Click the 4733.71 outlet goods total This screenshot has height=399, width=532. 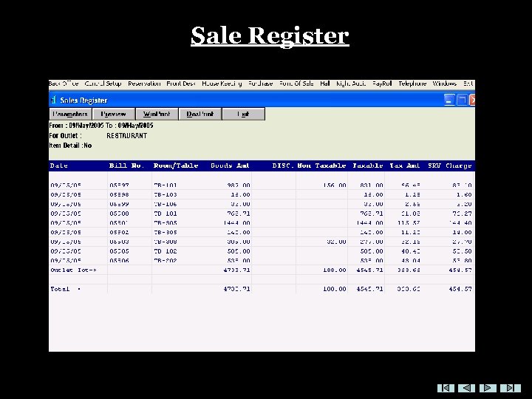pyautogui.click(x=237, y=270)
